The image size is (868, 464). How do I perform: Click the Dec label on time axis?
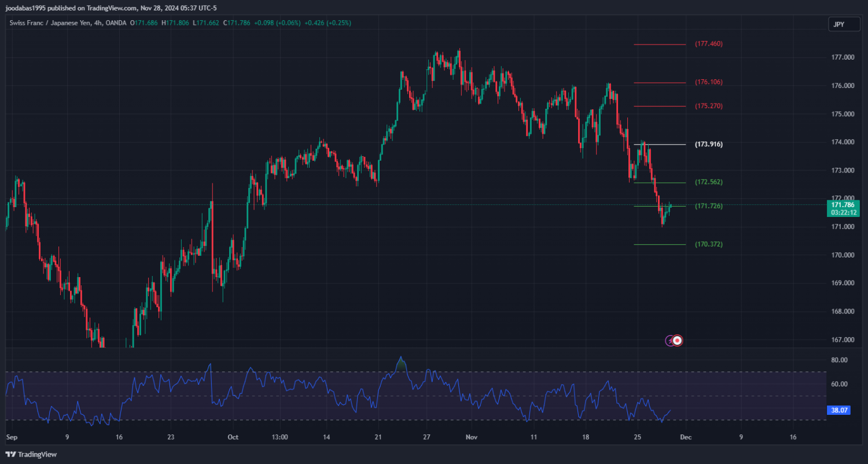pyautogui.click(x=685, y=437)
